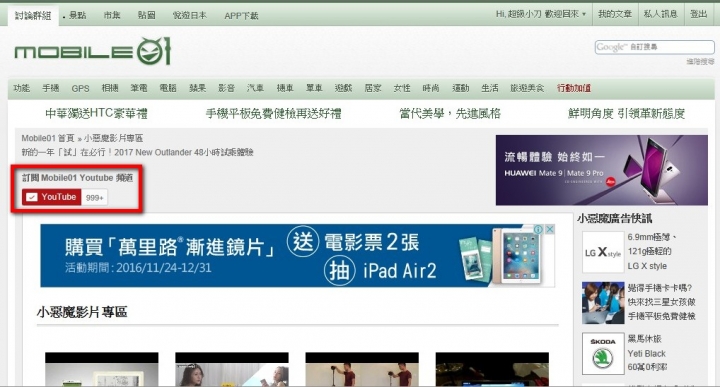Image resolution: width=720 pixels, height=387 pixels.
Task: Open the 影音 category menu
Action: (226, 88)
